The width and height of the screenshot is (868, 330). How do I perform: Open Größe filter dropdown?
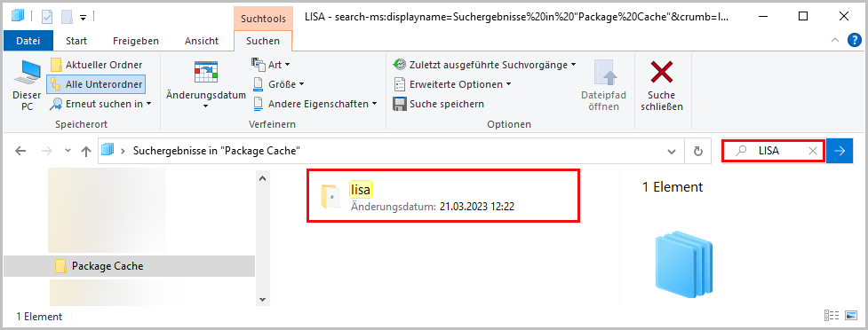tap(278, 84)
